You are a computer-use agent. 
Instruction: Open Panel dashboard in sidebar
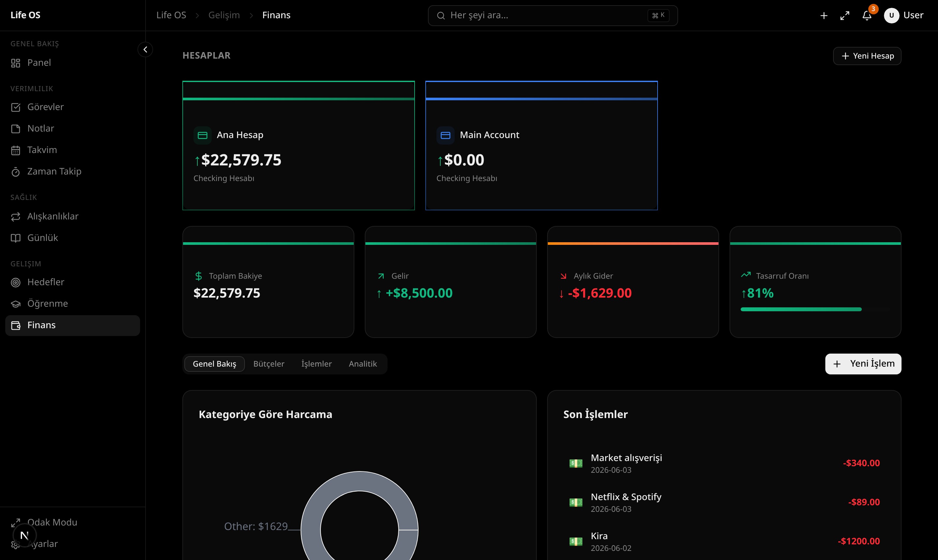click(x=73, y=63)
